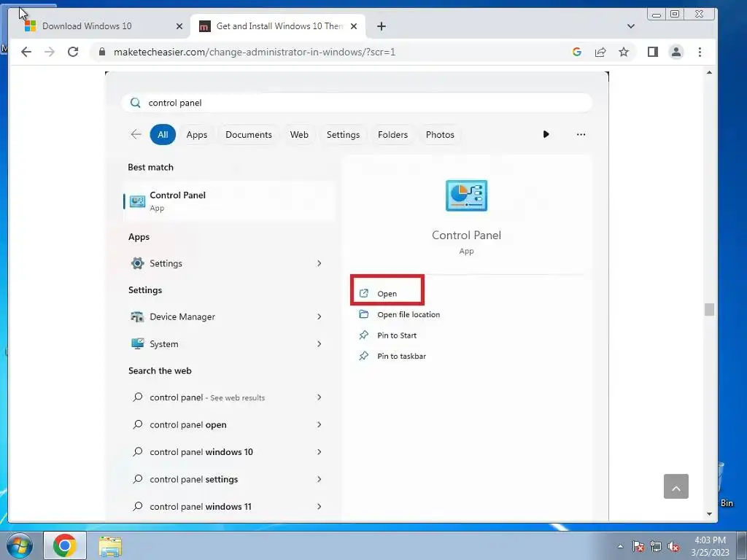Open a new tab with the plus button
The width and height of the screenshot is (747, 560).
pos(381,26)
